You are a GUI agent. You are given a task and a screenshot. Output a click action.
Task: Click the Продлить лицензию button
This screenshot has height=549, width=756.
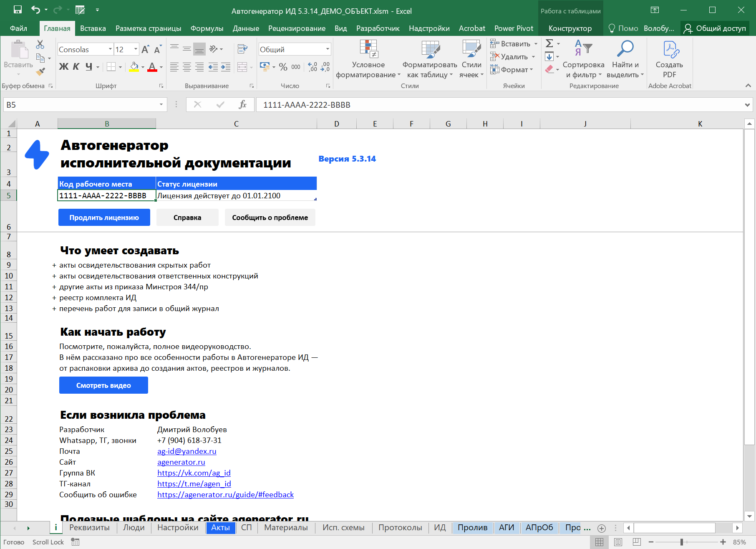[104, 218]
